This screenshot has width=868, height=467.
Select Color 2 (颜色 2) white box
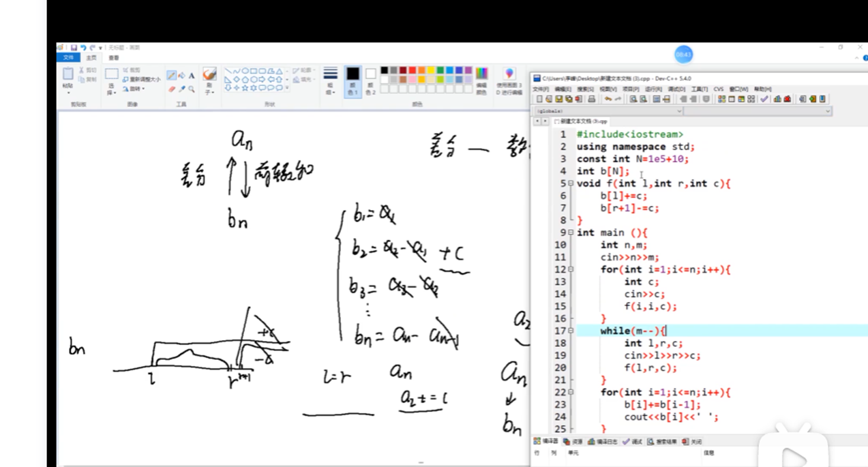point(371,80)
